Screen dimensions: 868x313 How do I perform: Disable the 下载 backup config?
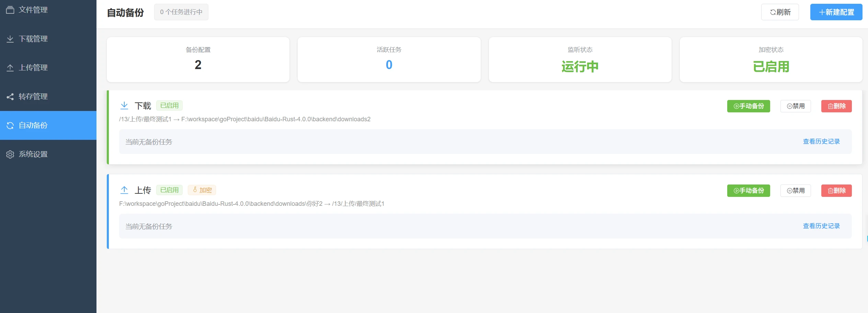tap(796, 106)
